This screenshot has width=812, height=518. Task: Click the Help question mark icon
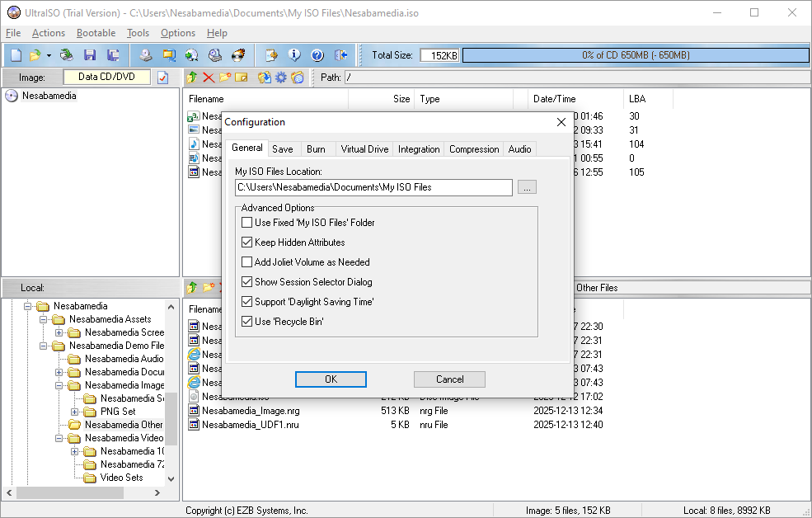point(317,55)
